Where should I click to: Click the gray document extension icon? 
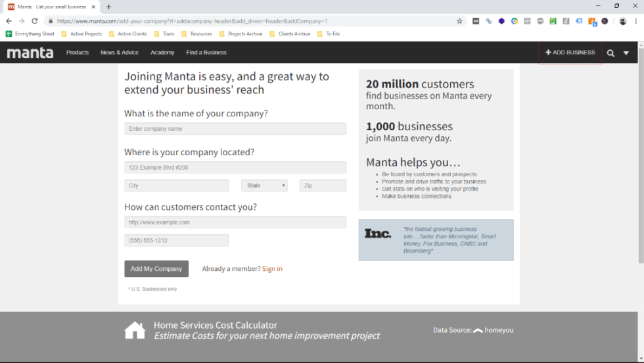tap(566, 21)
